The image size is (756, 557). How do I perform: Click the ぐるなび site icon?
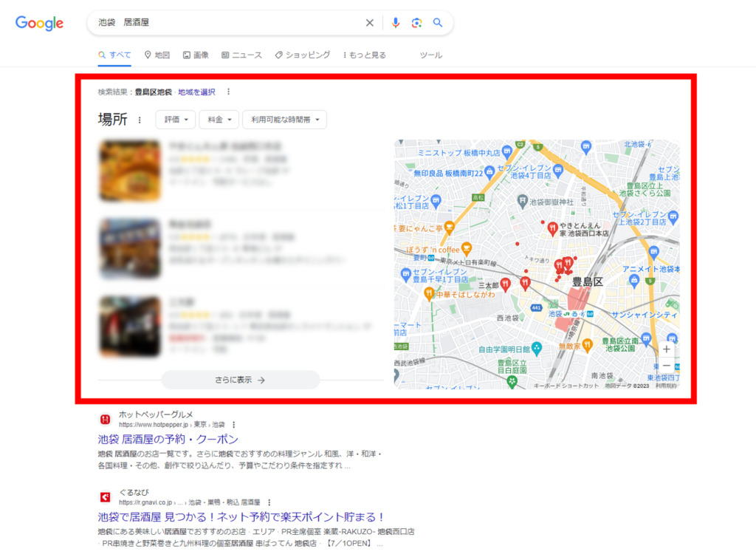point(105,497)
